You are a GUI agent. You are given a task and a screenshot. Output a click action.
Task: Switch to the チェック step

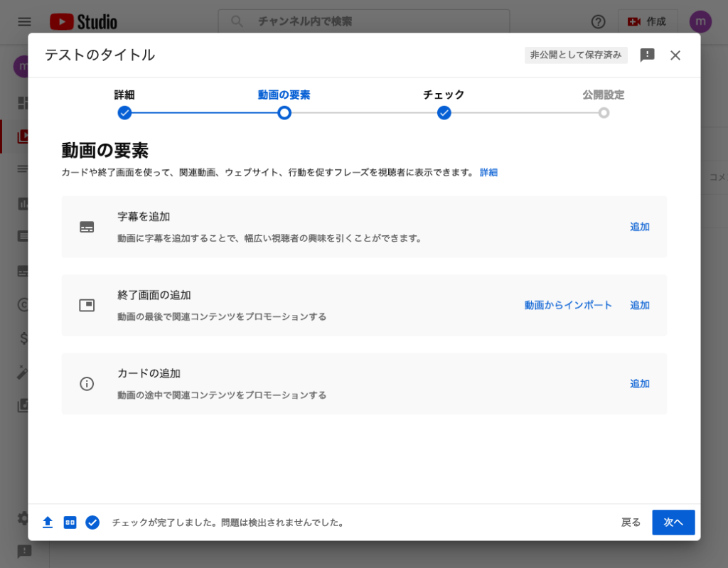(x=444, y=112)
